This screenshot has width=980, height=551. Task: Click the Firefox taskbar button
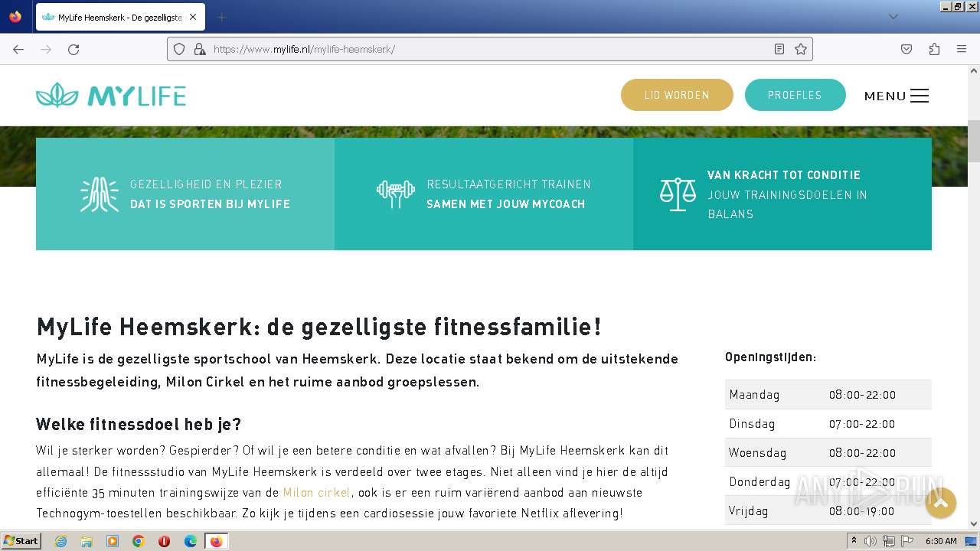[216, 541]
